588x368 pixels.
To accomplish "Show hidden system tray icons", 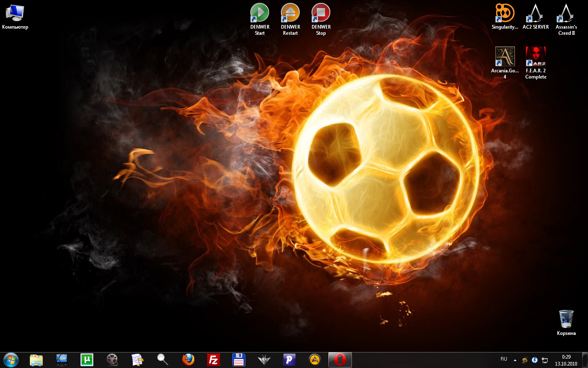I will pos(515,360).
